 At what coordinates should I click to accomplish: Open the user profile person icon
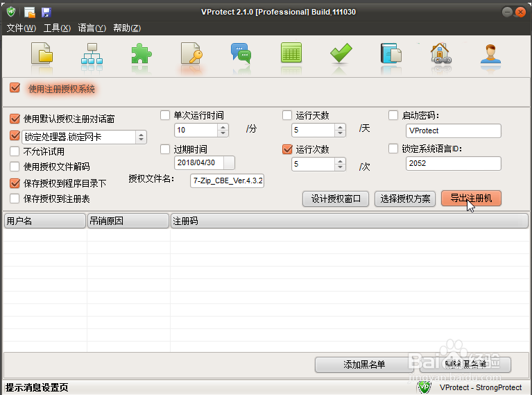pyautogui.click(x=490, y=53)
